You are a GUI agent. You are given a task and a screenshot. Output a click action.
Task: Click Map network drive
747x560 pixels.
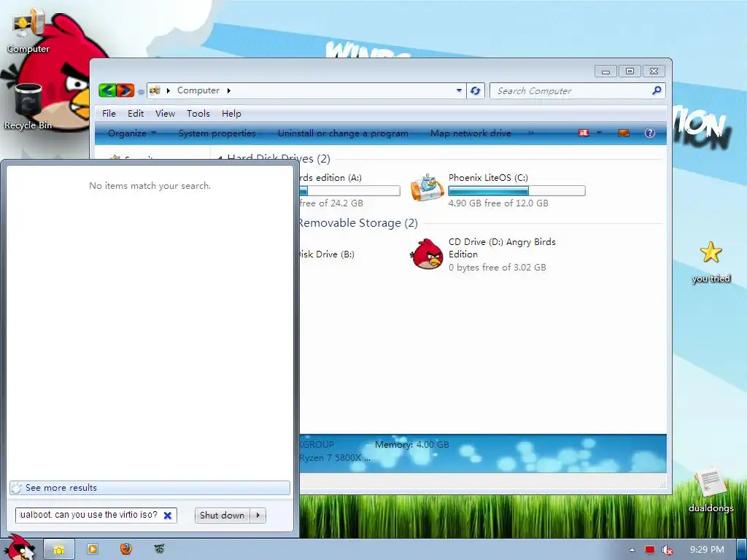click(x=471, y=133)
